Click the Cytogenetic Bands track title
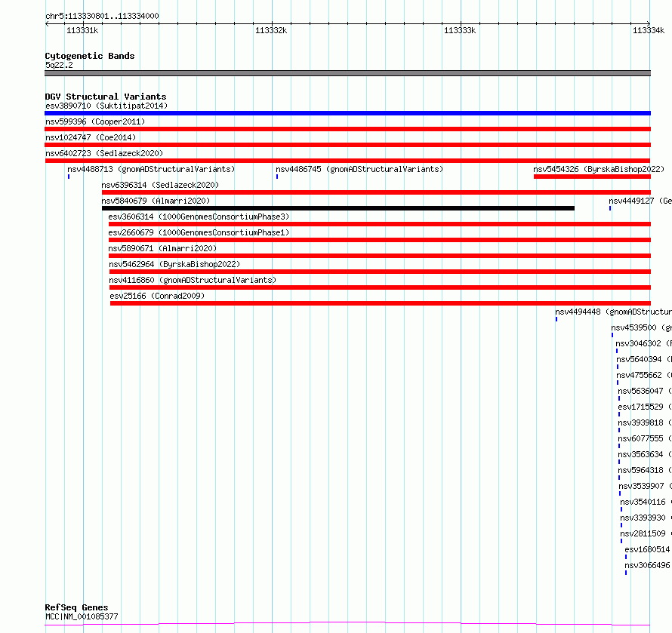 coord(90,56)
